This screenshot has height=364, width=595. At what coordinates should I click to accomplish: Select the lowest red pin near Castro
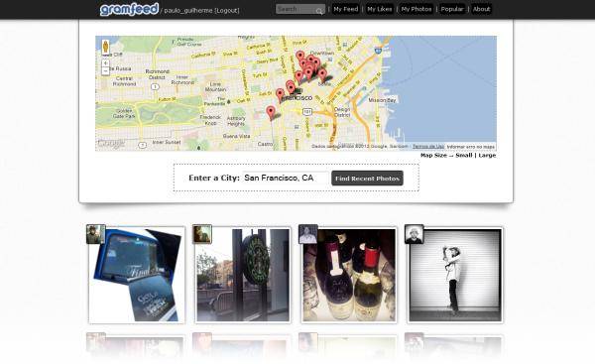point(271,113)
